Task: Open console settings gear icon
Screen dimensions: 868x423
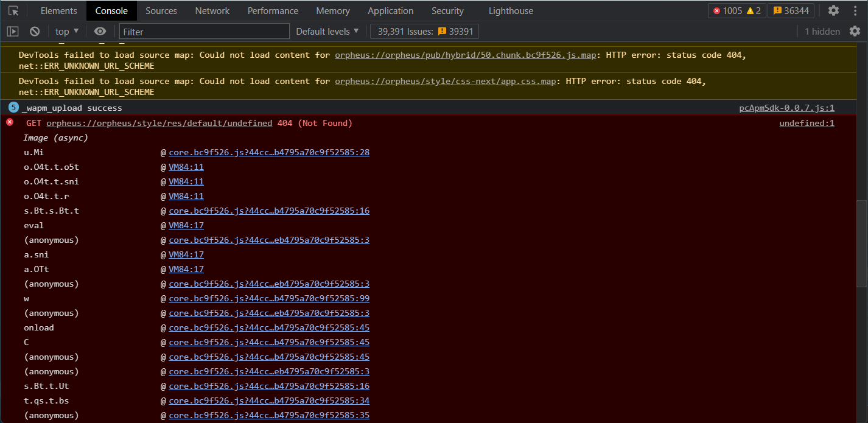Action: tap(855, 31)
